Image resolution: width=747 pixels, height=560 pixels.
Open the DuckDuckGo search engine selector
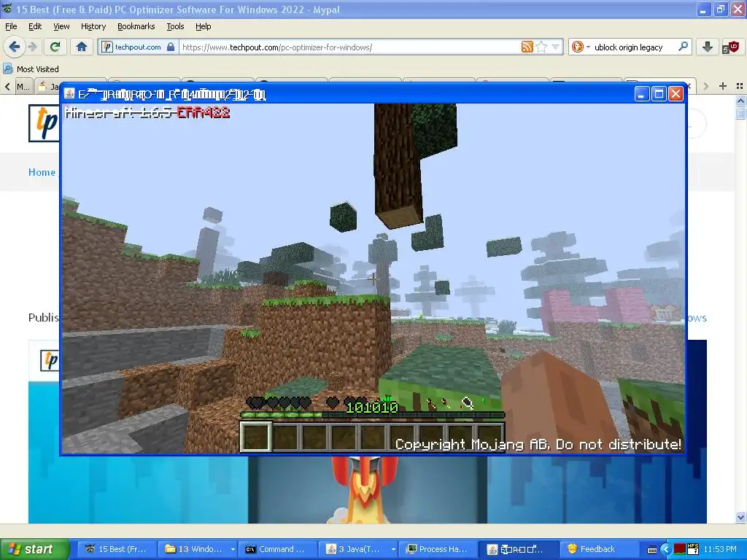coord(581,47)
